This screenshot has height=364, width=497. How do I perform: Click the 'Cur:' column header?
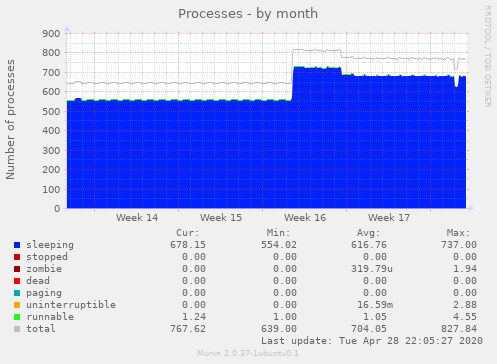[x=188, y=233]
